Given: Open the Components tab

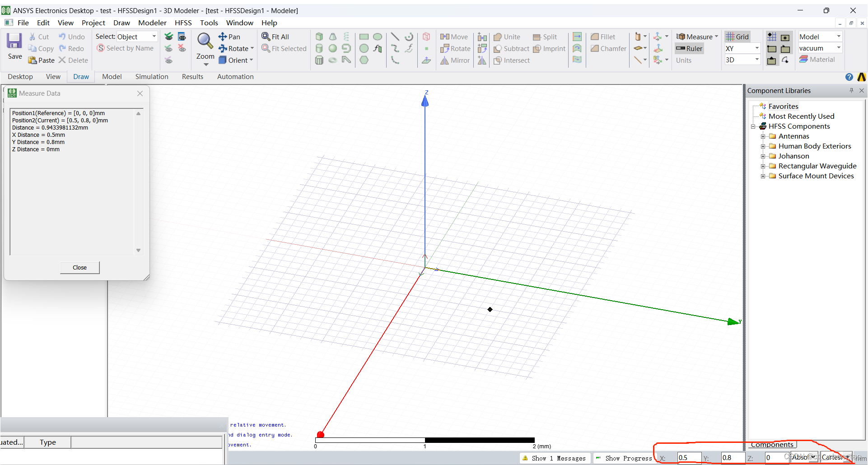Looking at the screenshot, I should 772,445.
